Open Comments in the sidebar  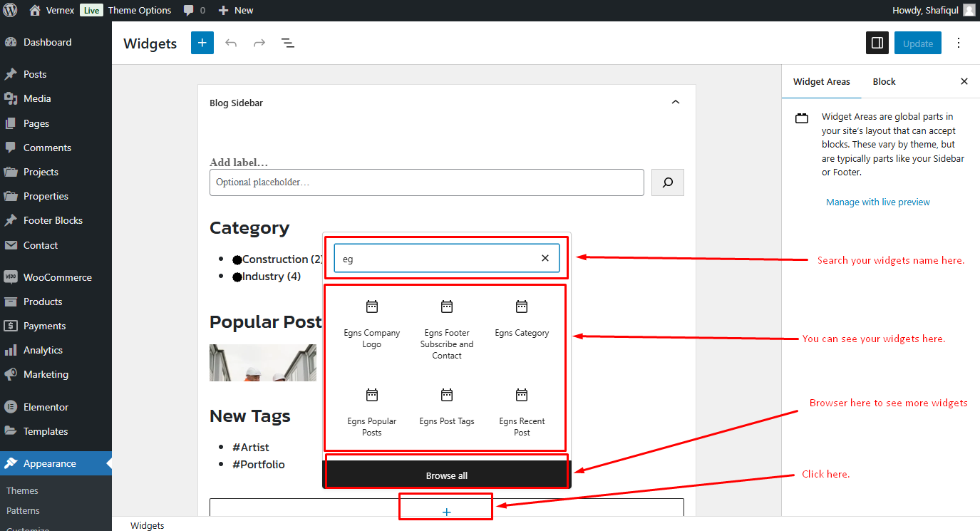click(x=47, y=148)
